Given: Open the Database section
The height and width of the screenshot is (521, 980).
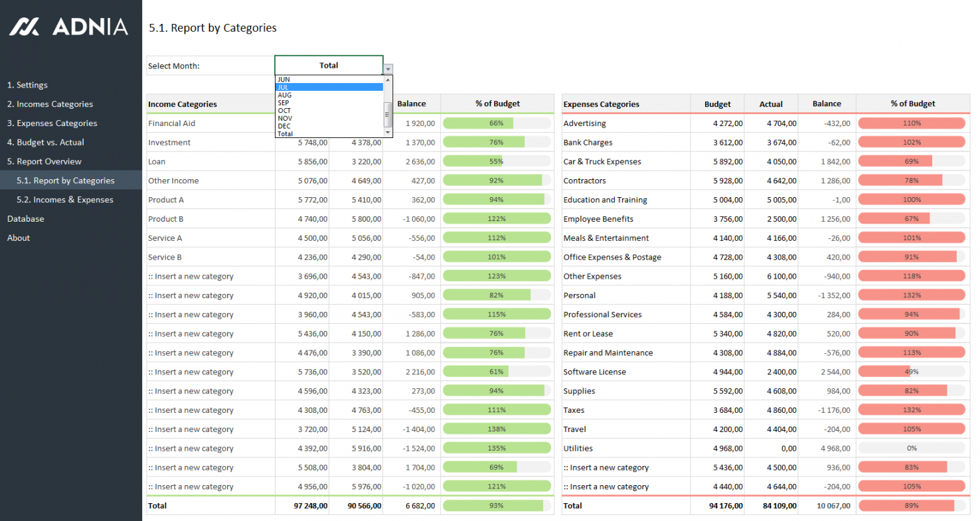Looking at the screenshot, I should 26,219.
